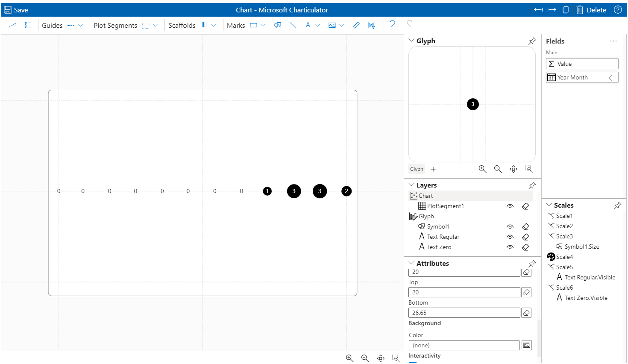Select the Line mark tool
628x364 pixels.
click(x=293, y=26)
